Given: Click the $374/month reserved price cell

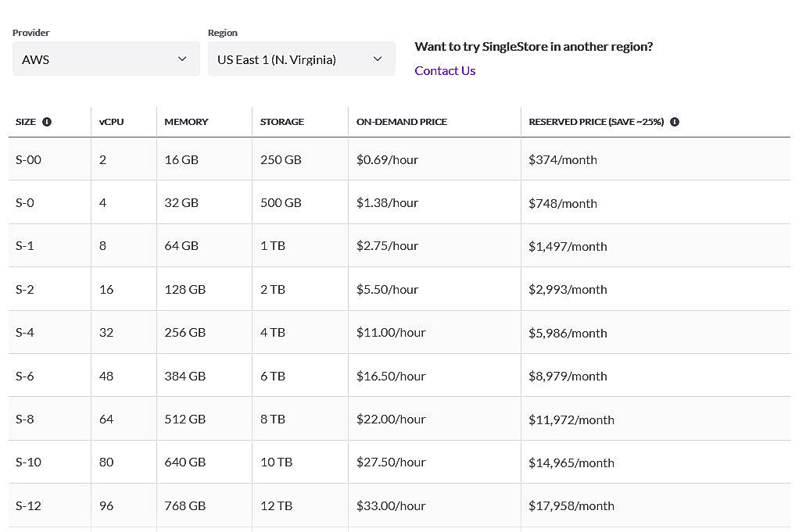Looking at the screenshot, I should (563, 159).
